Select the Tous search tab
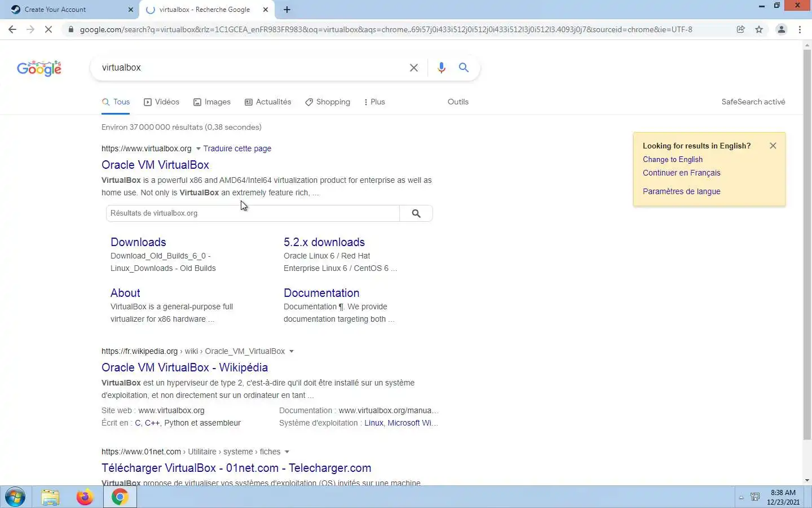The width and height of the screenshot is (812, 508). (116, 102)
